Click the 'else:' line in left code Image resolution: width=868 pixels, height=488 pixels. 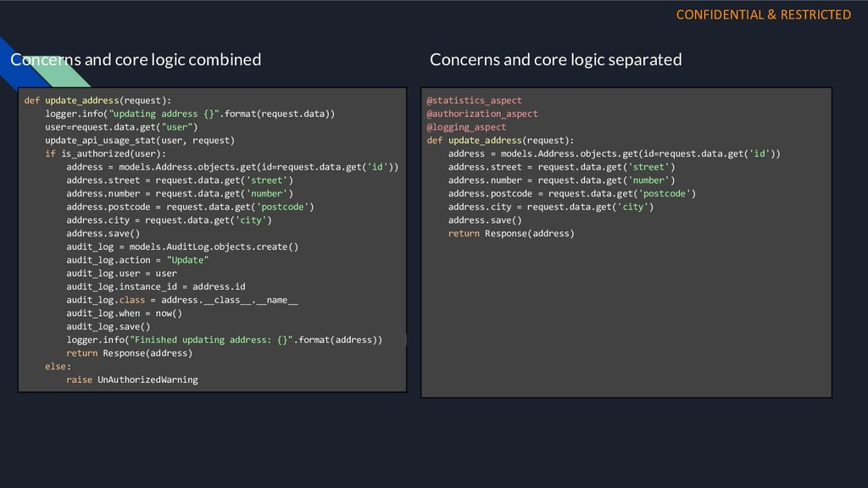58,366
